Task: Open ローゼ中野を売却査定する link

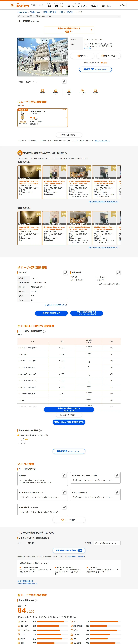Action: [25, 581]
